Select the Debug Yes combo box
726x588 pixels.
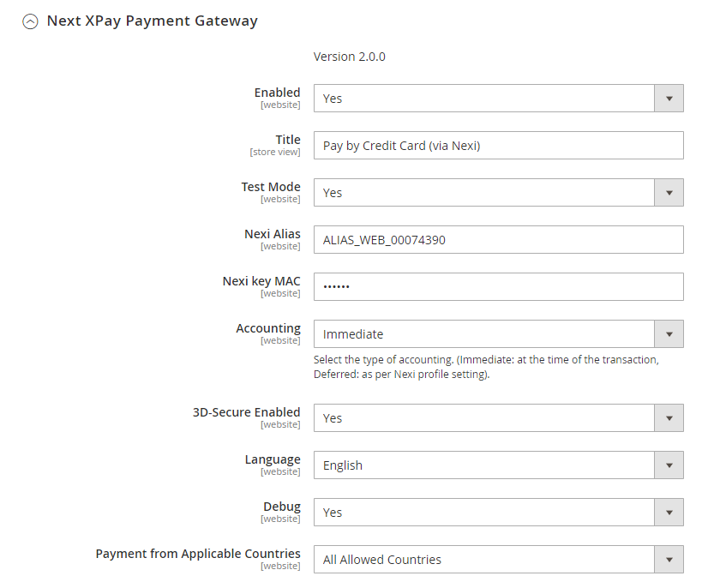tap(484, 513)
